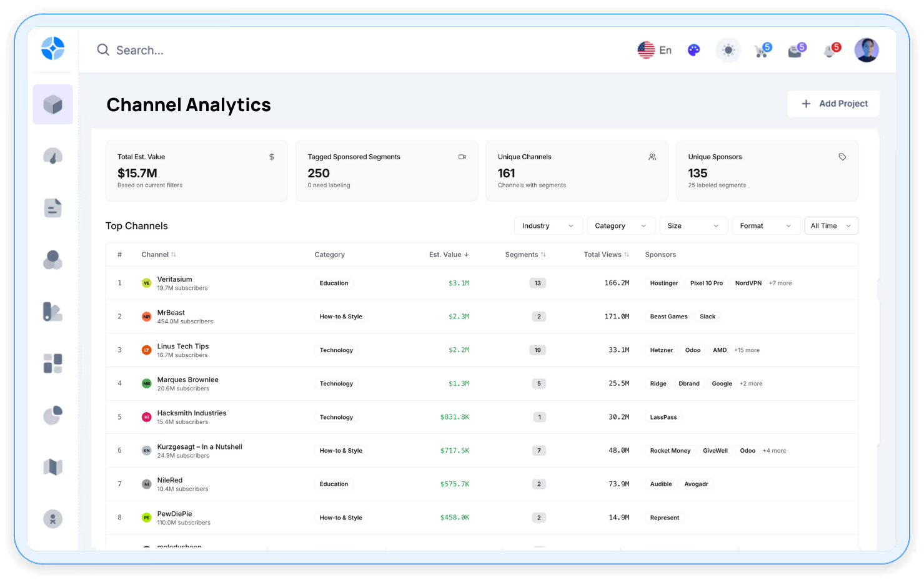The height and width of the screenshot is (585, 924).
Task: Click the dollar icon on Total Est. Value
Action: 272,157
